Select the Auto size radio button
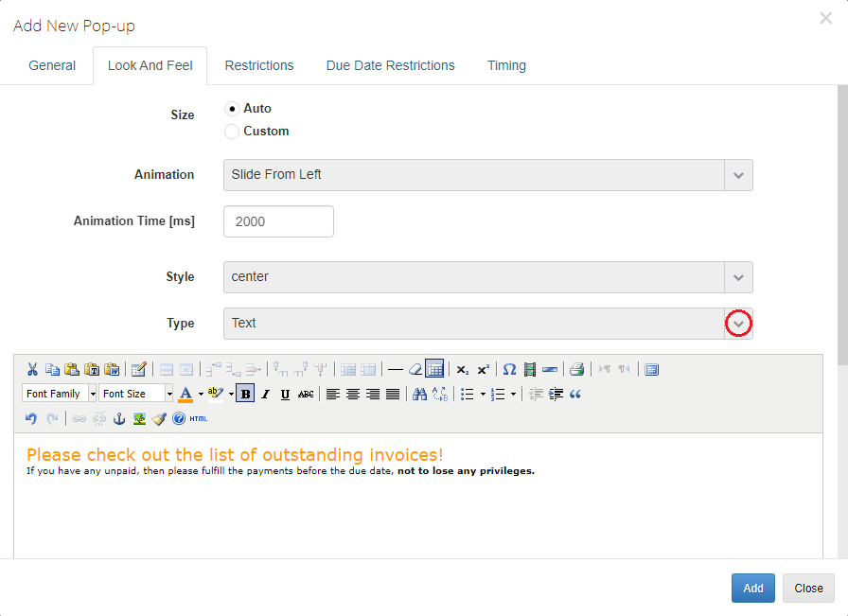 pos(232,109)
